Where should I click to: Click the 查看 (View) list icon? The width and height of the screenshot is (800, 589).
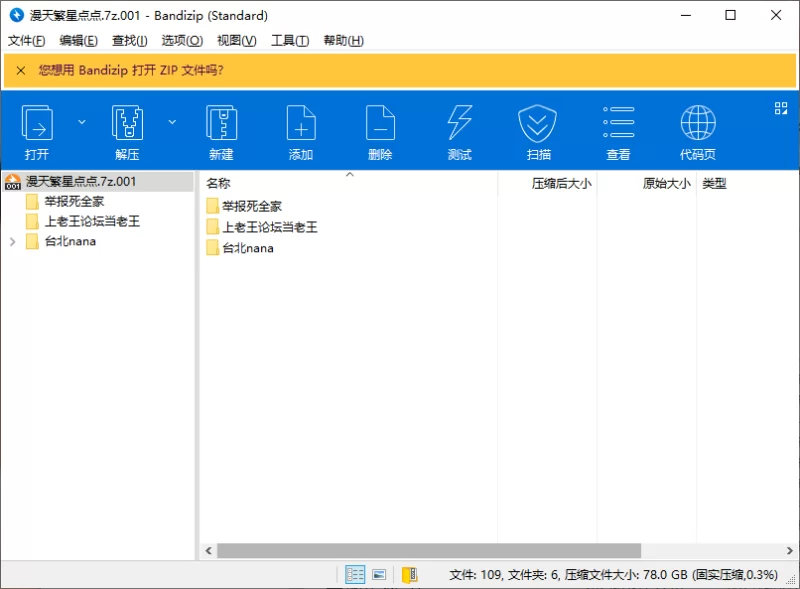[x=618, y=122]
